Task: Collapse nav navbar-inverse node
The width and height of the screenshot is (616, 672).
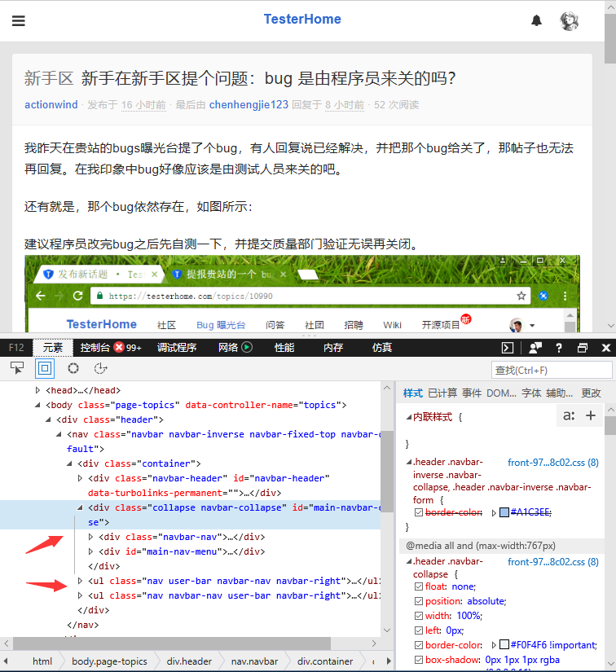Action: pyautogui.click(x=59, y=434)
